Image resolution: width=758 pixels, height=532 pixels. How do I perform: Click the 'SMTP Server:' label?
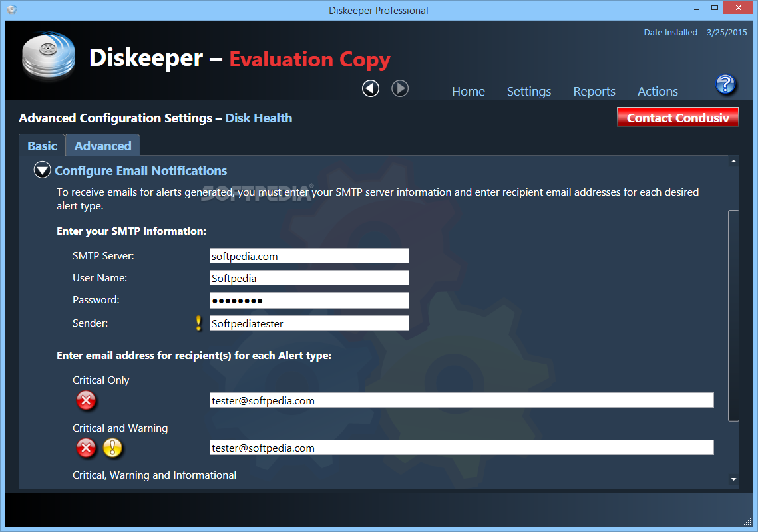coord(103,256)
